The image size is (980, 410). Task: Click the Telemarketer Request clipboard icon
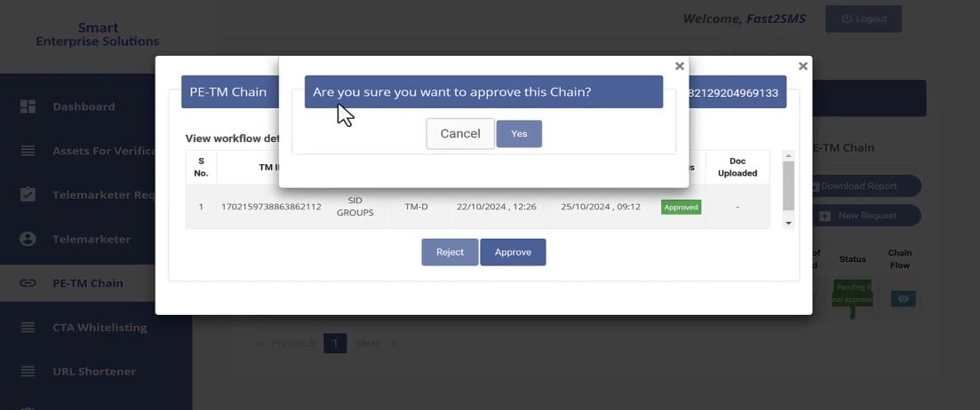coord(28,194)
